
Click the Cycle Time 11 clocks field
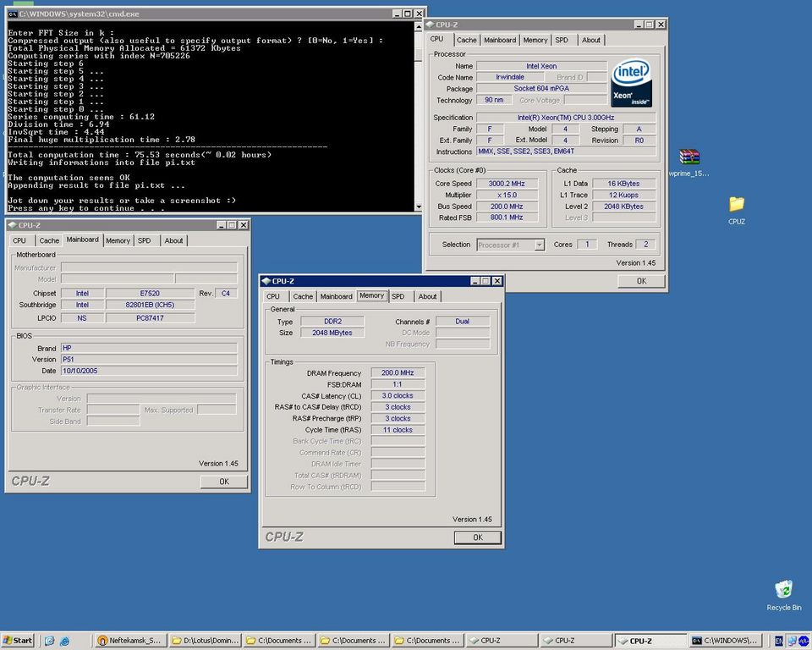[x=398, y=430]
